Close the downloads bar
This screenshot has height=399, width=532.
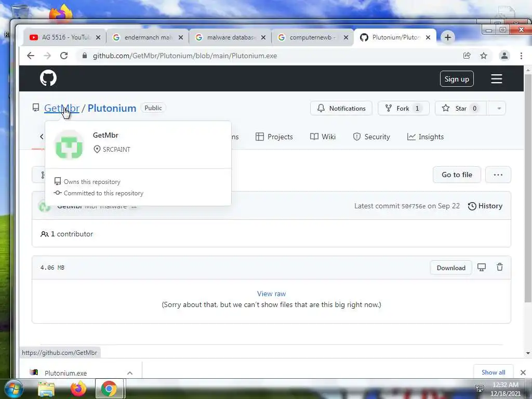523,373
